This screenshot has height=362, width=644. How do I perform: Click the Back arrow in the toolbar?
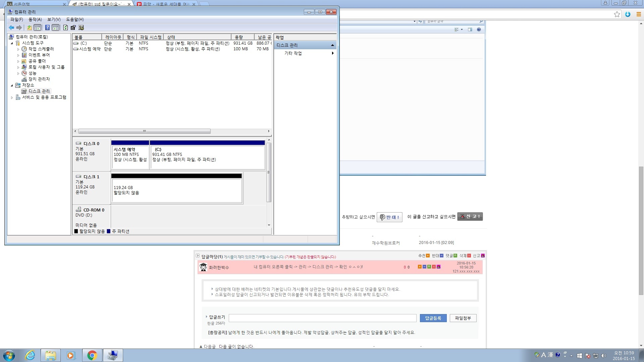coord(11,27)
